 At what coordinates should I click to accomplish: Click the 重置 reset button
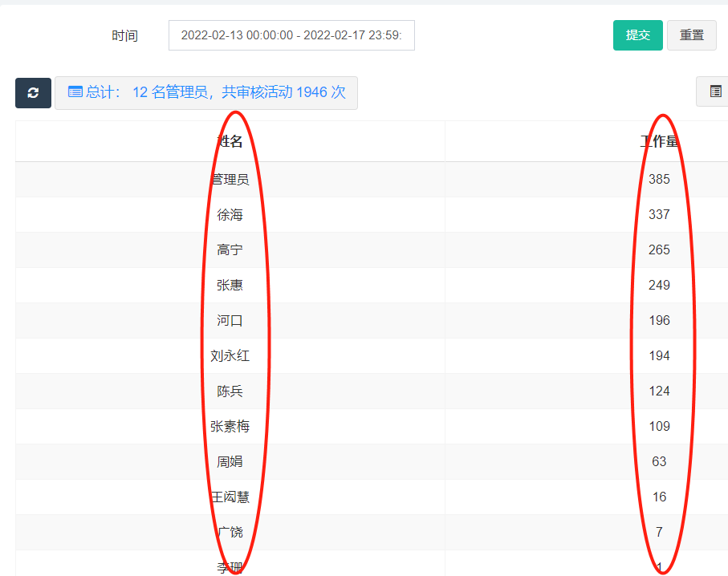point(691,35)
